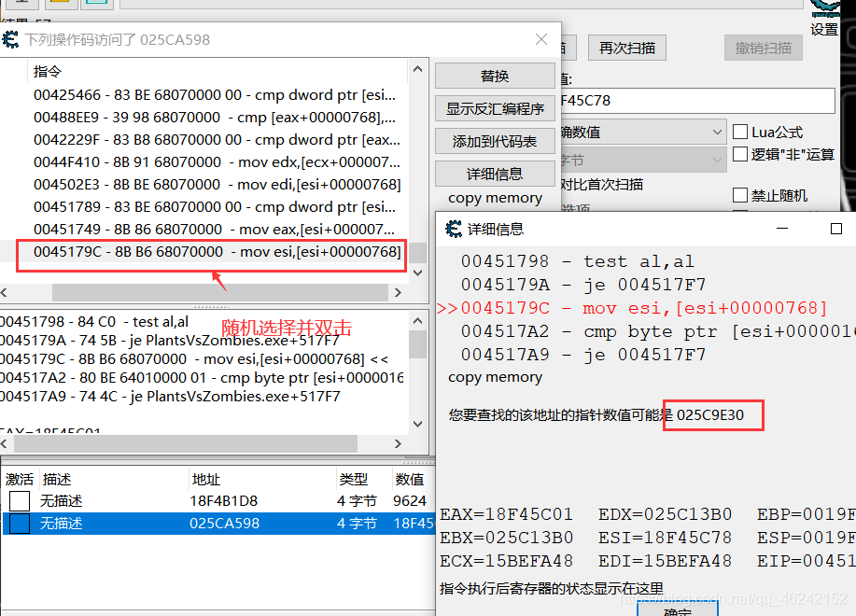The image size is (856, 616).
Task: Click down arrow of disassembly pane scrollbar
Action: pos(417,424)
